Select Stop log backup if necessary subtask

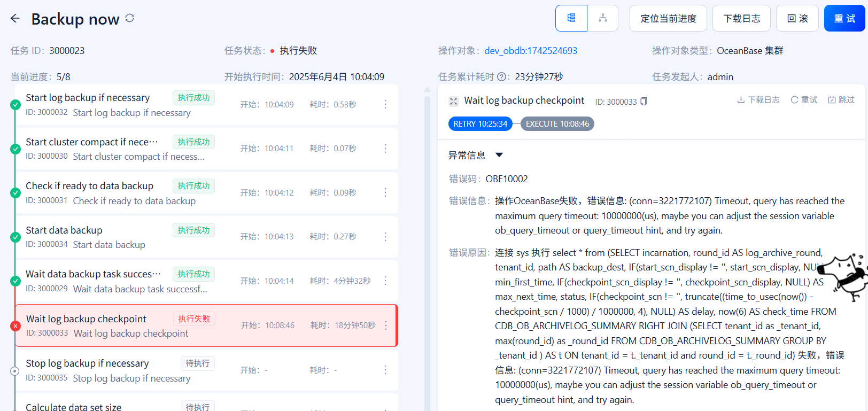click(x=206, y=370)
